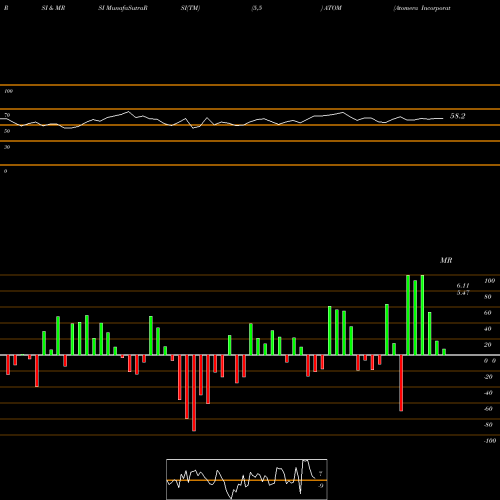Select the MR axis label '-20'
Screen dimensions: 500x500
point(488,377)
